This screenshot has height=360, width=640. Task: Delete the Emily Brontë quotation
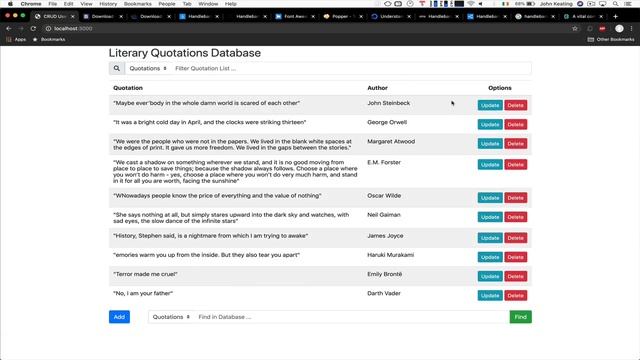pos(516,276)
